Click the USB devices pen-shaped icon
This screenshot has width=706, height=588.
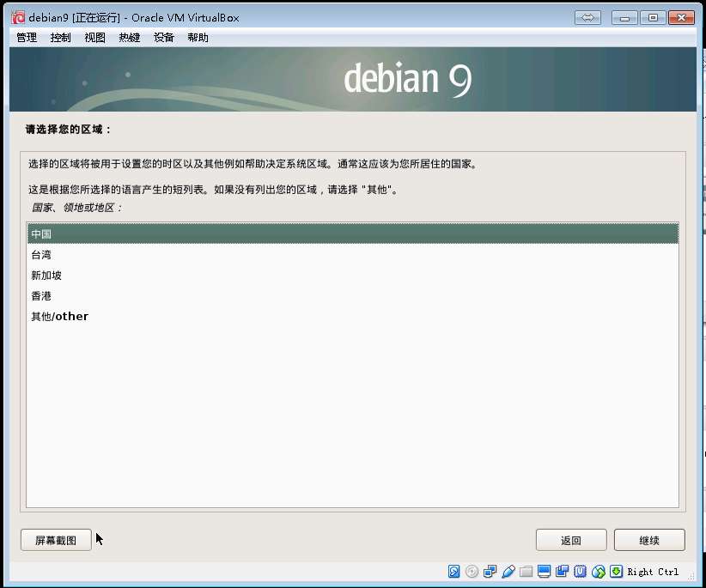pyautogui.click(x=508, y=572)
